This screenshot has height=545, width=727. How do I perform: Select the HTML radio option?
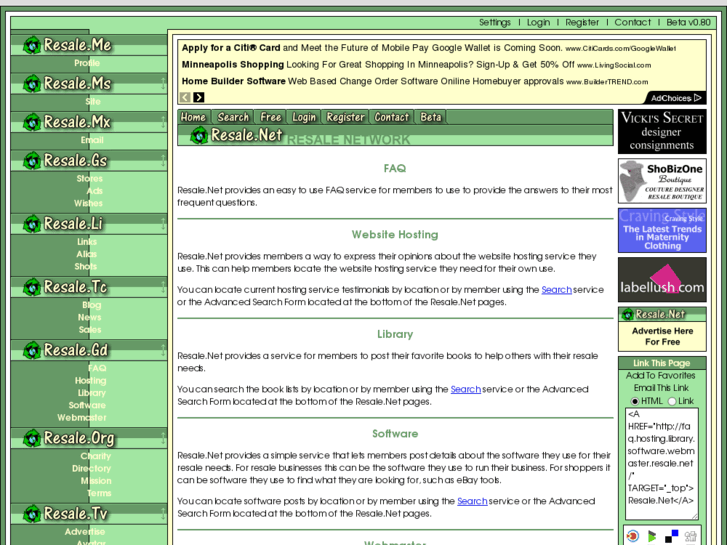coord(635,401)
